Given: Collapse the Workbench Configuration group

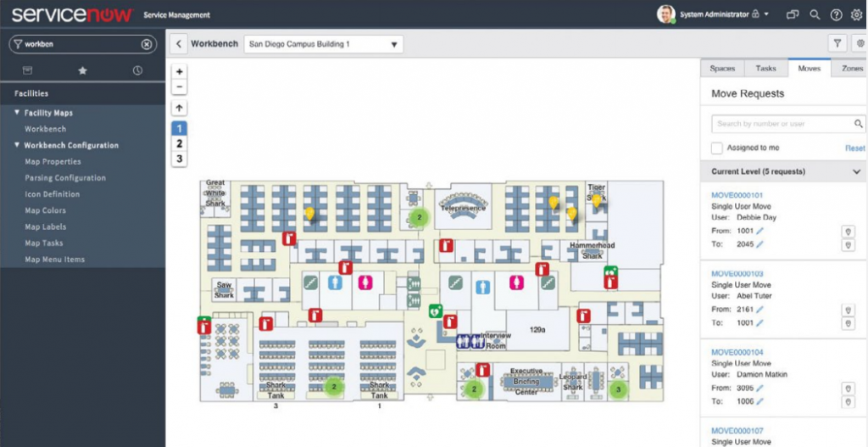Looking at the screenshot, I should 17,145.
